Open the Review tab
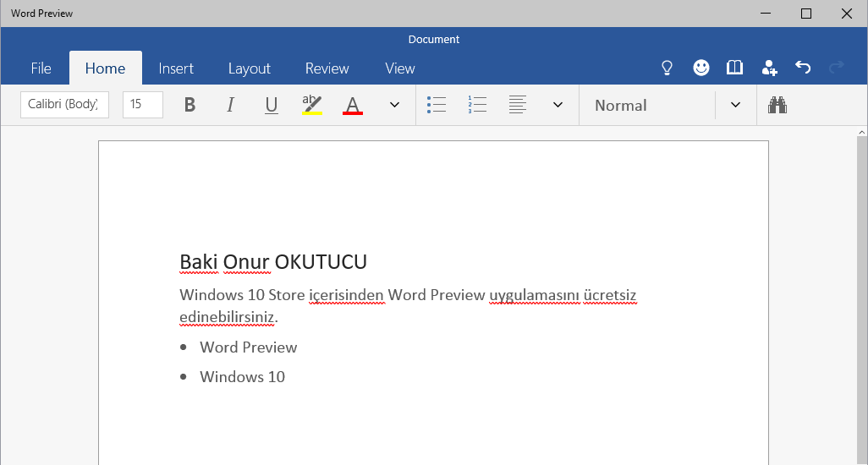Screen dimensions: 868x465 click(x=327, y=68)
